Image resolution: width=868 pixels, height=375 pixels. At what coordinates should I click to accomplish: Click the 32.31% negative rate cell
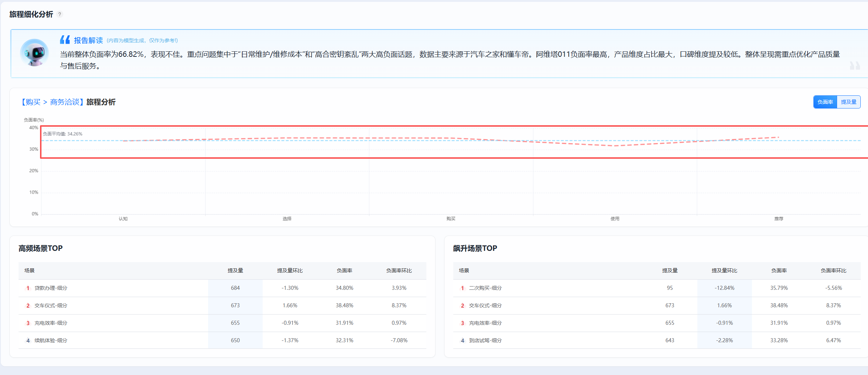(x=345, y=340)
